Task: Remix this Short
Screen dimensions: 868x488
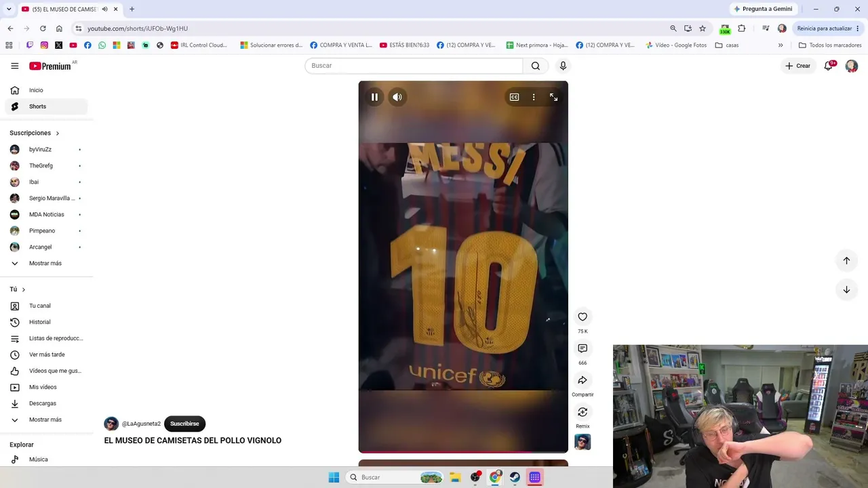Action: tap(583, 412)
